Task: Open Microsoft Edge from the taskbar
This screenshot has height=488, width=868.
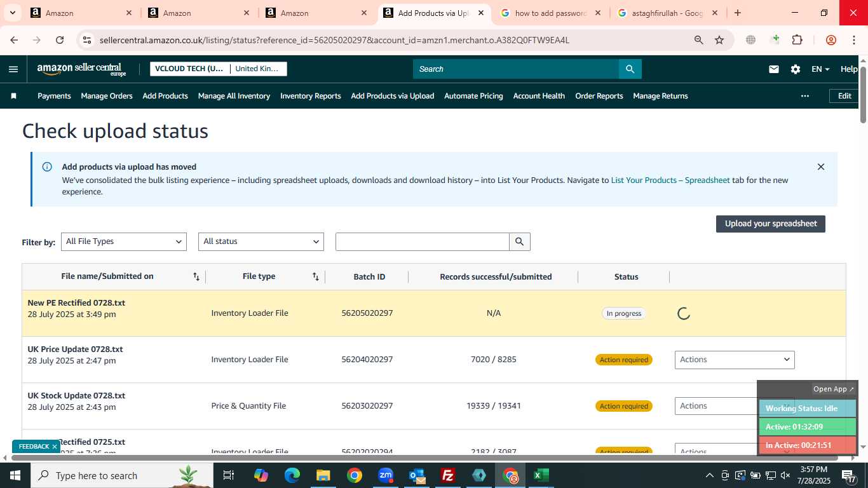Action: [292, 475]
